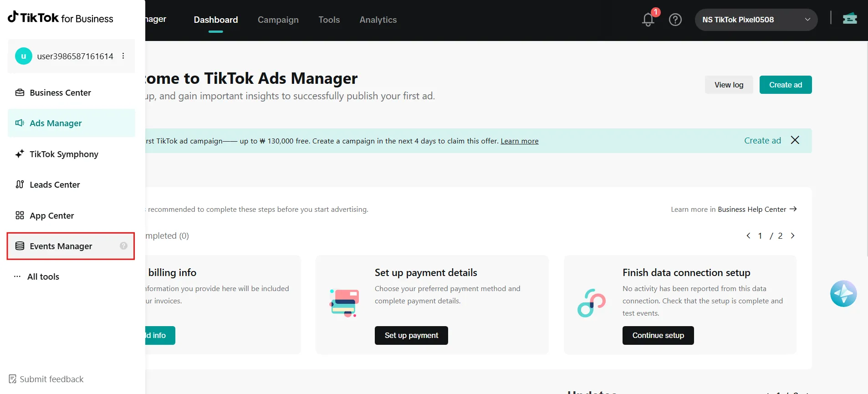Open TikTok Symphony in the sidebar
This screenshot has width=868, height=394.
tap(71, 154)
